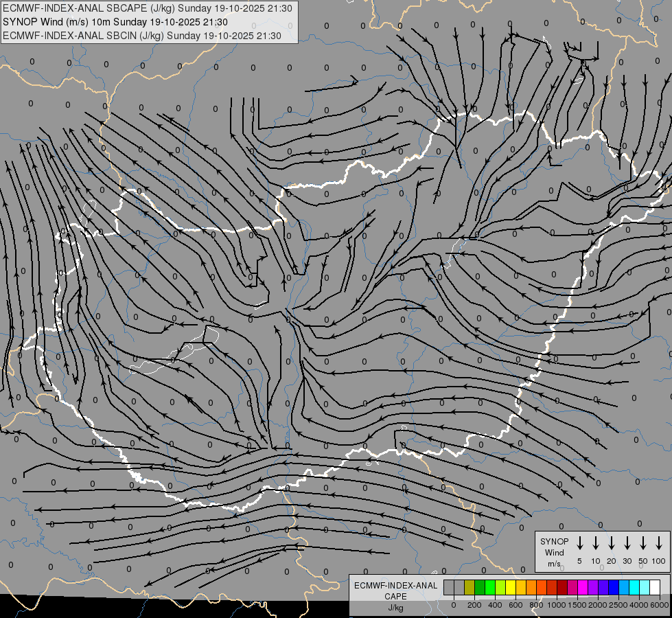Pick the pure yellow CAPE swatch
The width and height of the screenshot is (672, 618).
click(511, 587)
